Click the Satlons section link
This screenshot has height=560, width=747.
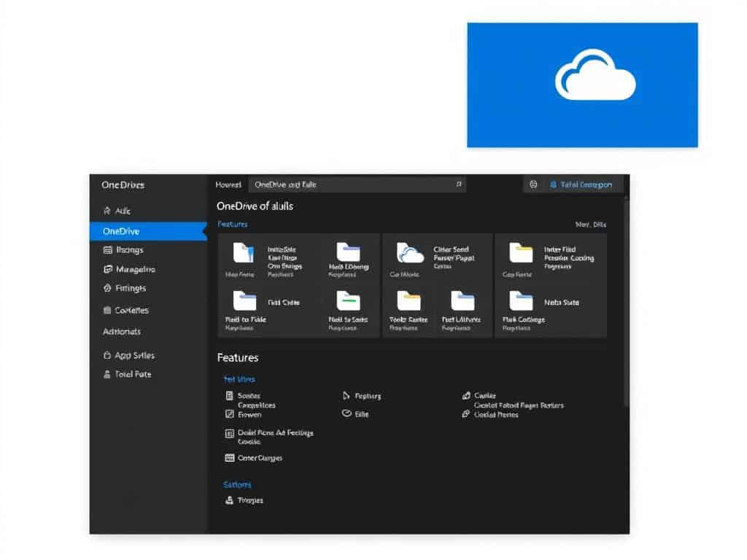tap(237, 485)
